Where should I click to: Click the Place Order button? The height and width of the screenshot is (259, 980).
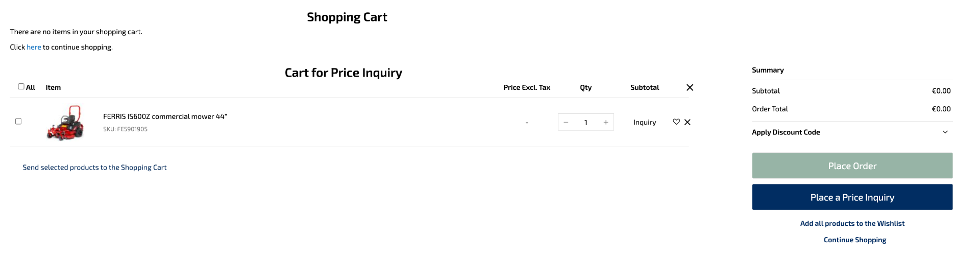(x=852, y=166)
